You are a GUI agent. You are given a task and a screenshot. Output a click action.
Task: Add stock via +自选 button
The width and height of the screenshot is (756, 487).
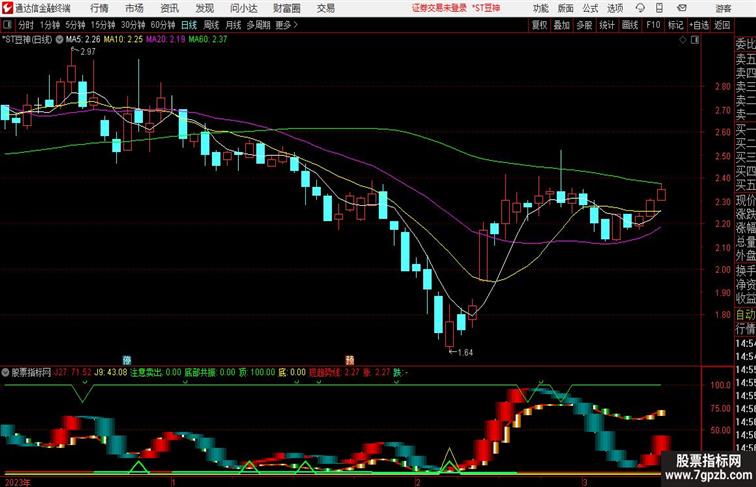pos(699,25)
